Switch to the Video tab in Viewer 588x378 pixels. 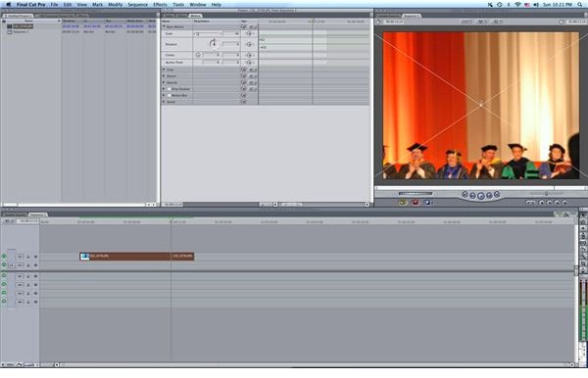pos(169,16)
